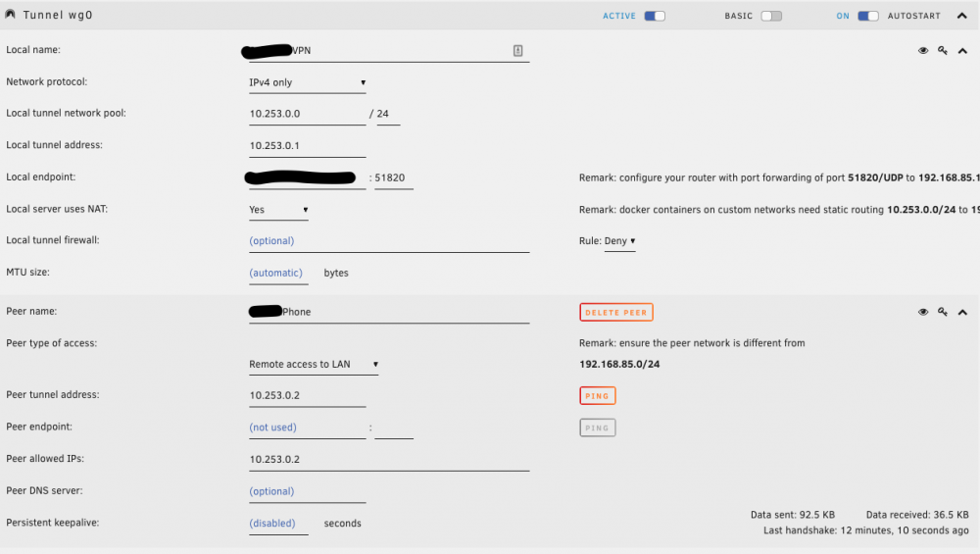Edit Local tunnel network pool address
The height and width of the screenshot is (554, 980).
pos(308,114)
